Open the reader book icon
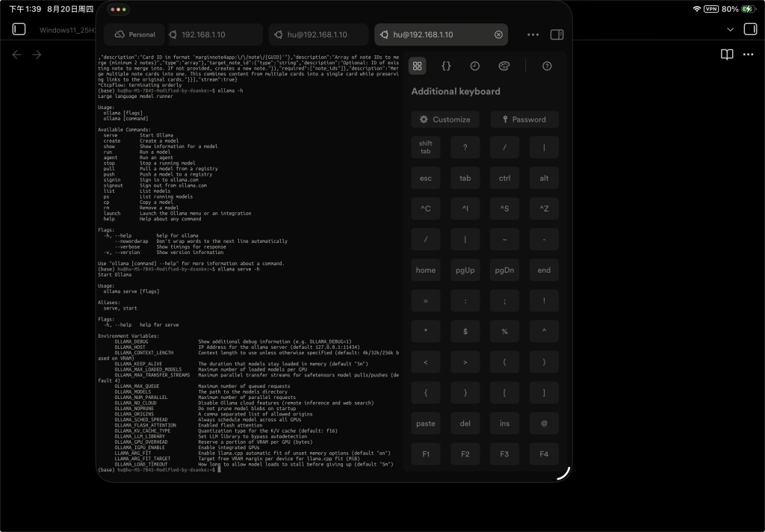 (x=727, y=55)
